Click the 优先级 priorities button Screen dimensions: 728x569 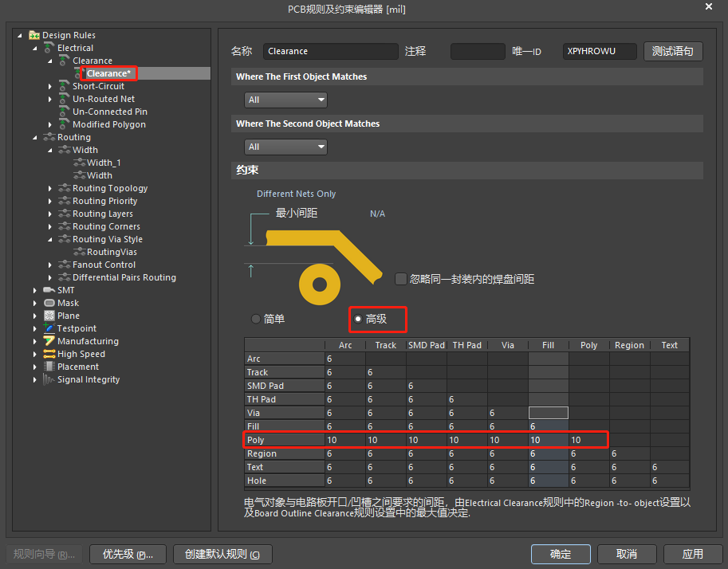coord(128,554)
